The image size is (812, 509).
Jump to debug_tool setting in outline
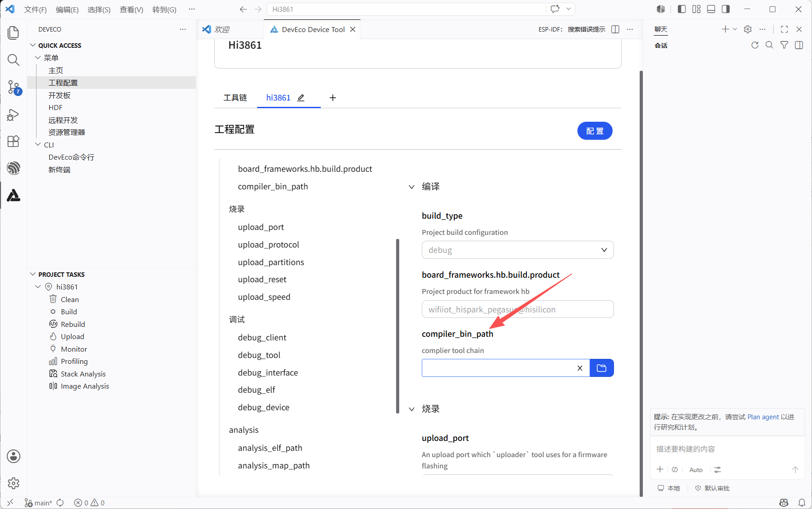[259, 355]
